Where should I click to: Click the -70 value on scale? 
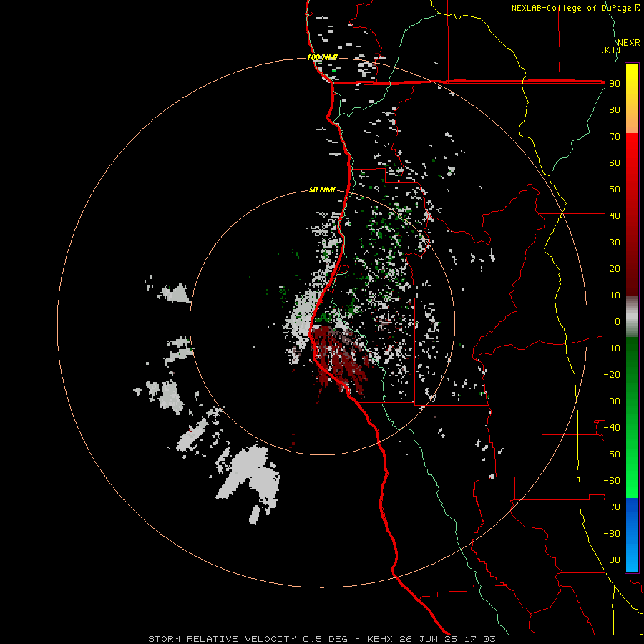612,507
